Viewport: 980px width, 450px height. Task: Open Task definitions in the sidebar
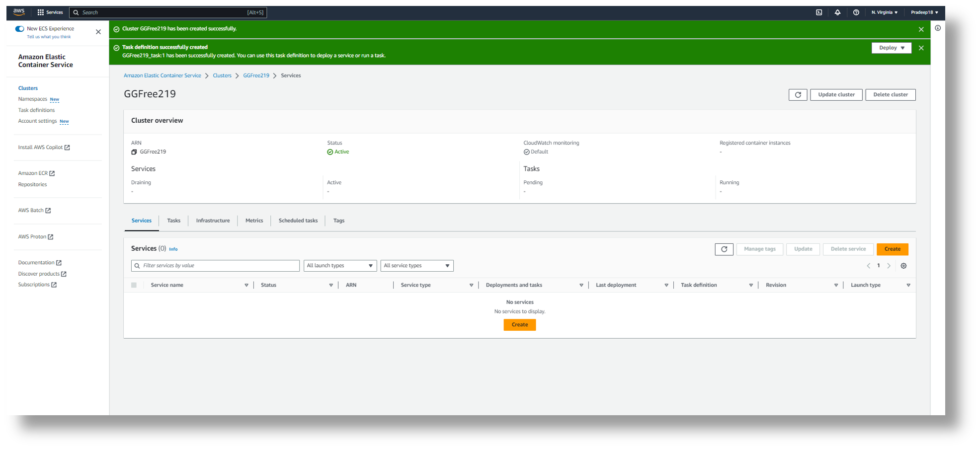pyautogui.click(x=37, y=110)
